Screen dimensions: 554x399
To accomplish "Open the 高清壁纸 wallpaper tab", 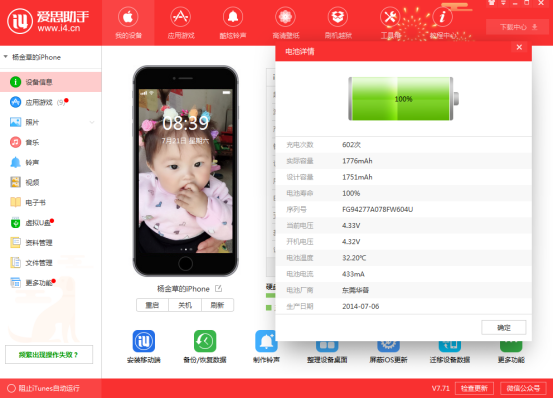I will click(285, 23).
